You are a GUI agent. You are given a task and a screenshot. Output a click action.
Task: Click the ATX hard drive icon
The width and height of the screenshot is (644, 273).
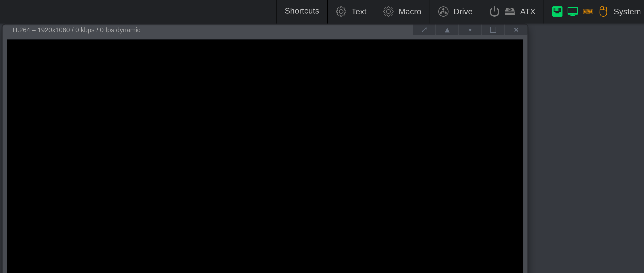click(510, 12)
